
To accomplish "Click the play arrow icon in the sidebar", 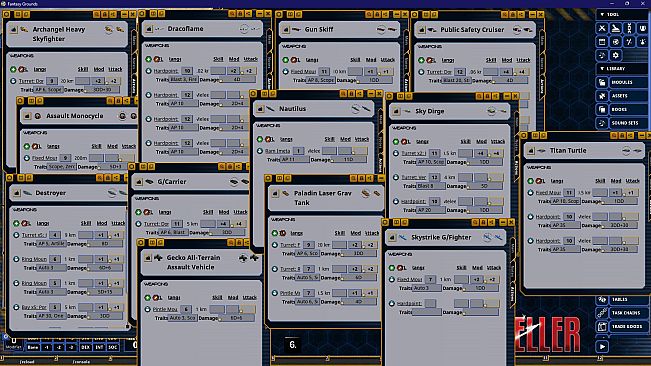I will 602,346.
